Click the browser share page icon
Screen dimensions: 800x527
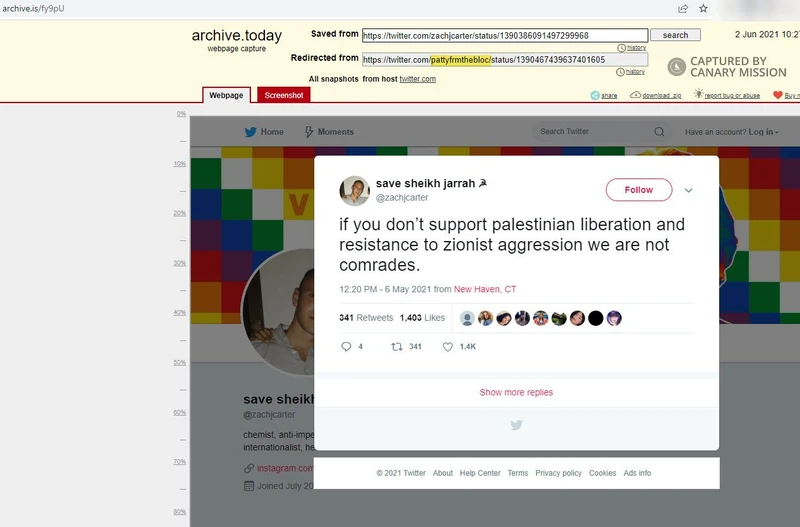683,8
